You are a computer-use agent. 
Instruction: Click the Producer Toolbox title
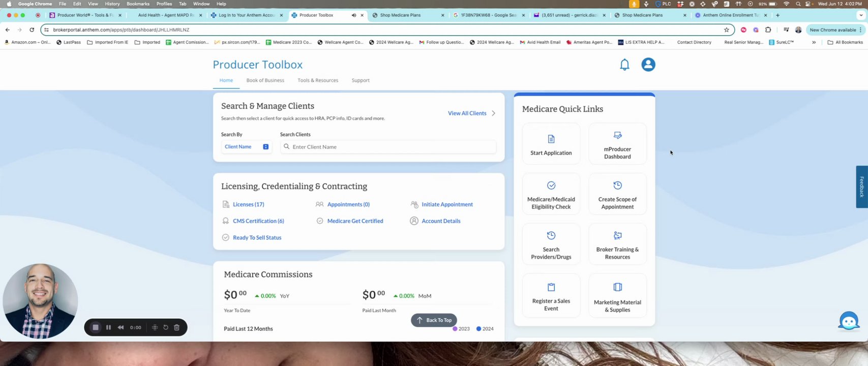(x=258, y=65)
